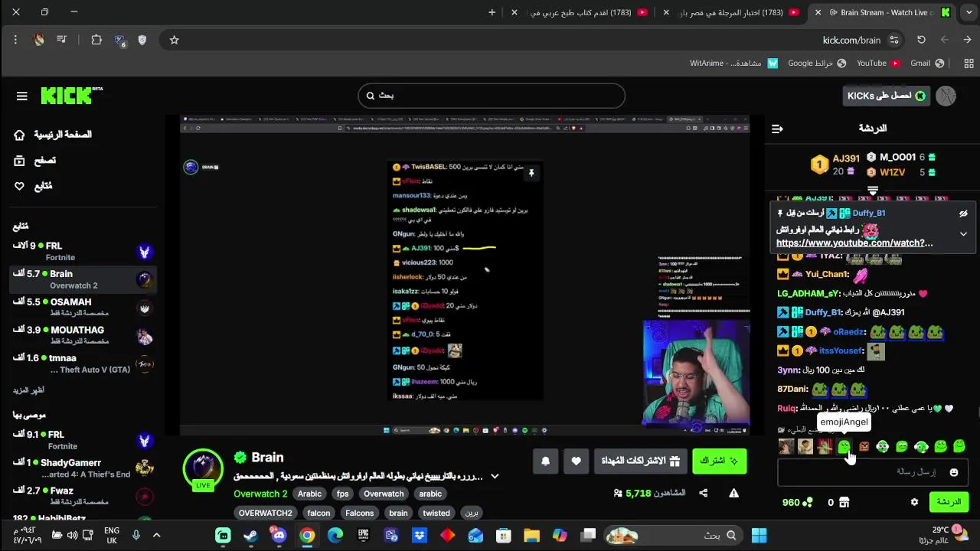Image resolution: width=980 pixels, height=551 pixels.
Task: Open the user profile avatar menu
Action: click(946, 96)
